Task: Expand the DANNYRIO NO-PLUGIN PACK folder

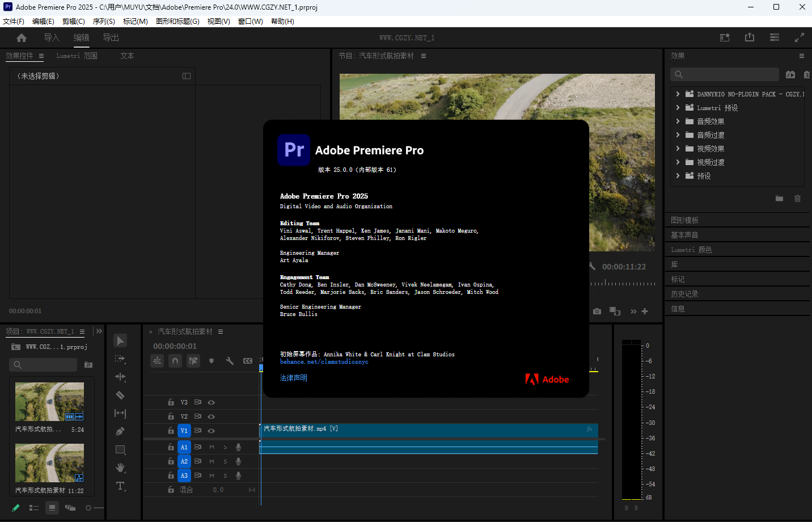Action: click(678, 94)
